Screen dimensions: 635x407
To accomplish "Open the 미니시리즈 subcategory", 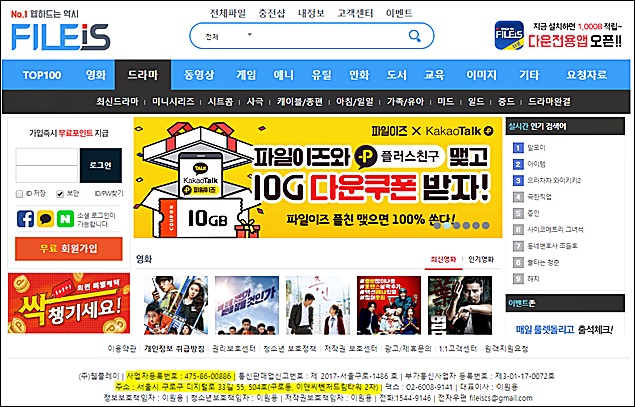I will click(x=173, y=102).
